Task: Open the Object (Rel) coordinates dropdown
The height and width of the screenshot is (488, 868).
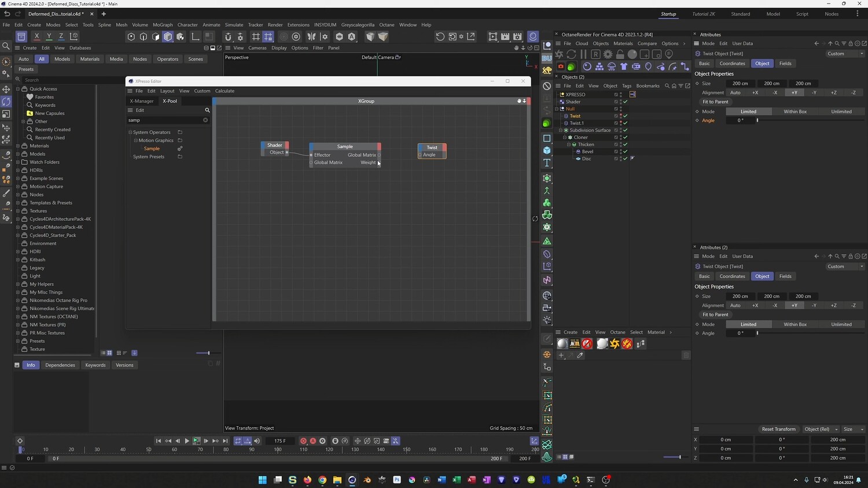Action: (821, 429)
